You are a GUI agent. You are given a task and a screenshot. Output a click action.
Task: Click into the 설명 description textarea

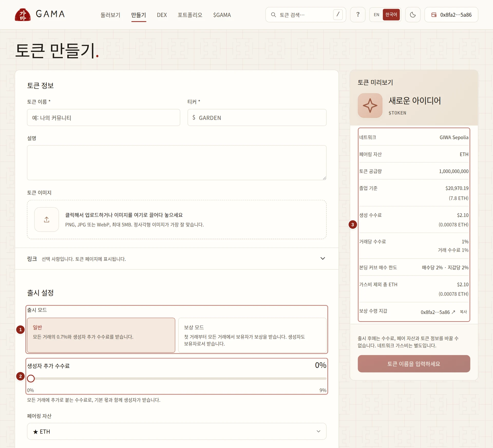177,163
